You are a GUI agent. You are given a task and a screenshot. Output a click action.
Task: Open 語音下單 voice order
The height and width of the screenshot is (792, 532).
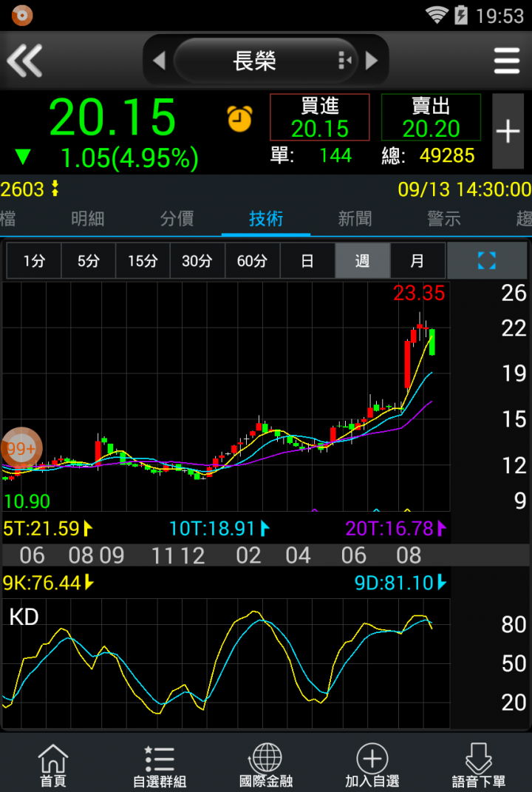click(x=479, y=765)
